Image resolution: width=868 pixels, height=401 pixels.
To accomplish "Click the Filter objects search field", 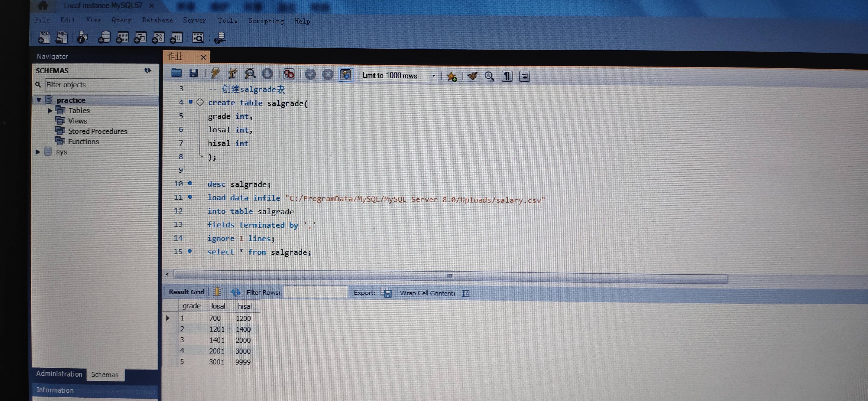I will tap(100, 85).
